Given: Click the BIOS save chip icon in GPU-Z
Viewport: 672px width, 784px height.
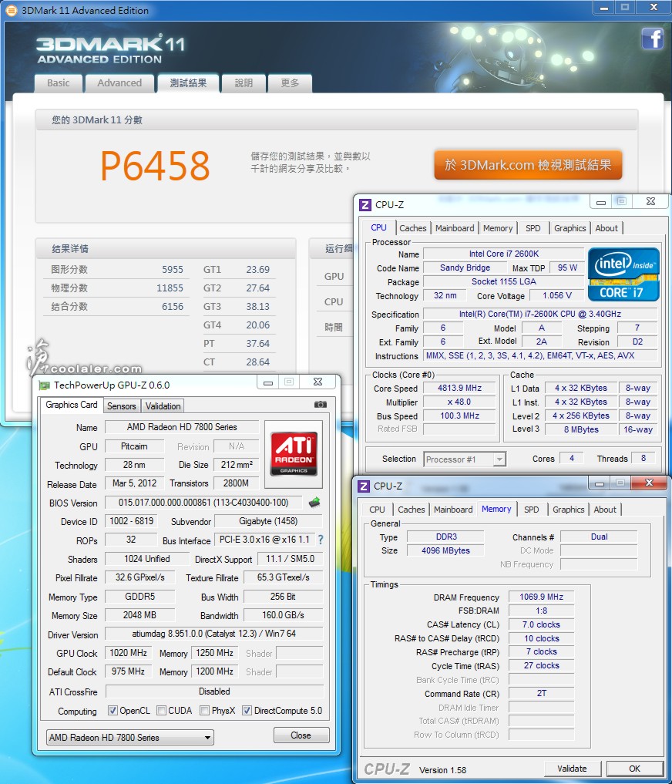Looking at the screenshot, I should 314,503.
